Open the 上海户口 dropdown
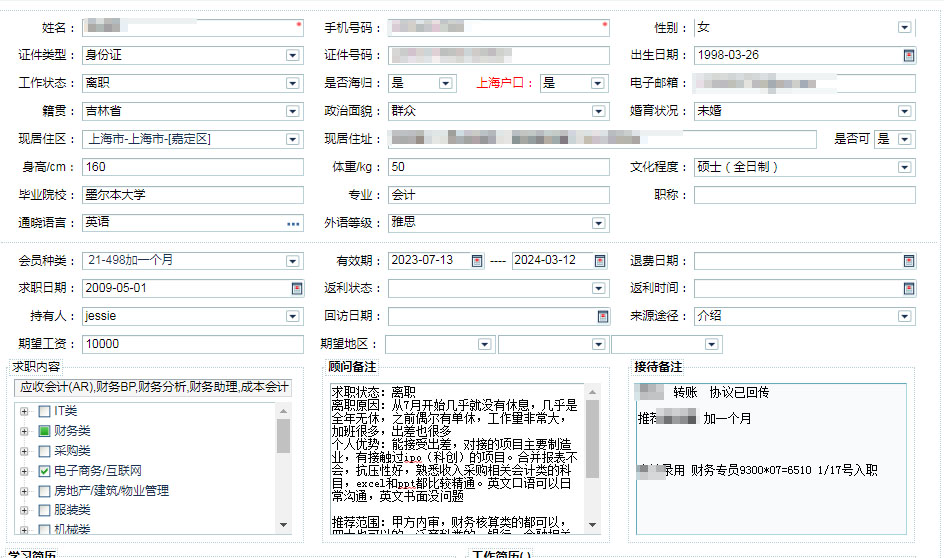 pos(597,83)
